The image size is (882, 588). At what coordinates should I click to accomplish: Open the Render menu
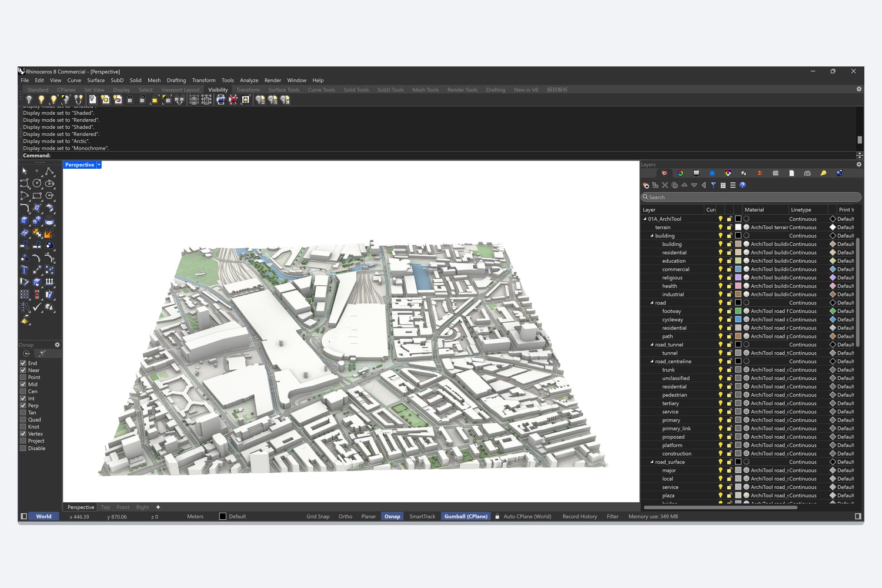pyautogui.click(x=273, y=81)
